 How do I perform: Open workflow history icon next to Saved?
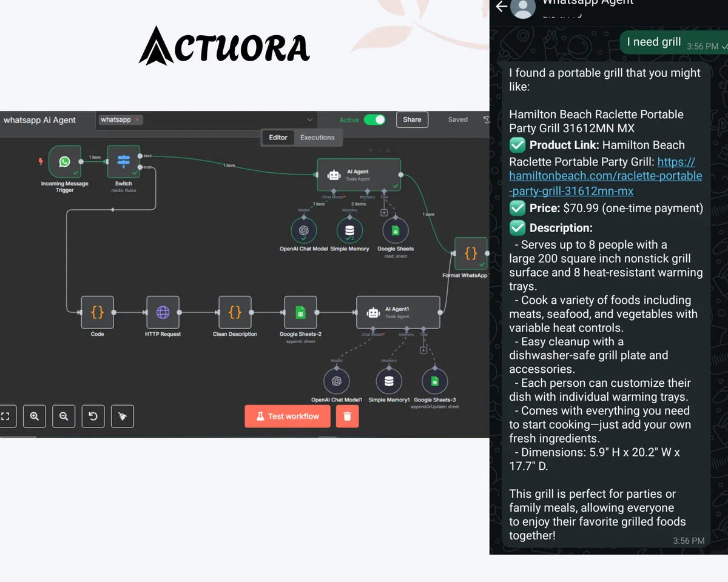(487, 120)
